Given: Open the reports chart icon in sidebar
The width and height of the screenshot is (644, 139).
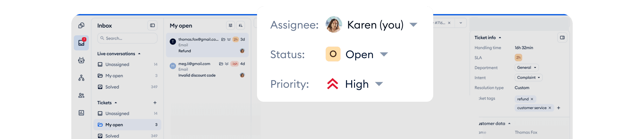Looking at the screenshot, I should 81,113.
